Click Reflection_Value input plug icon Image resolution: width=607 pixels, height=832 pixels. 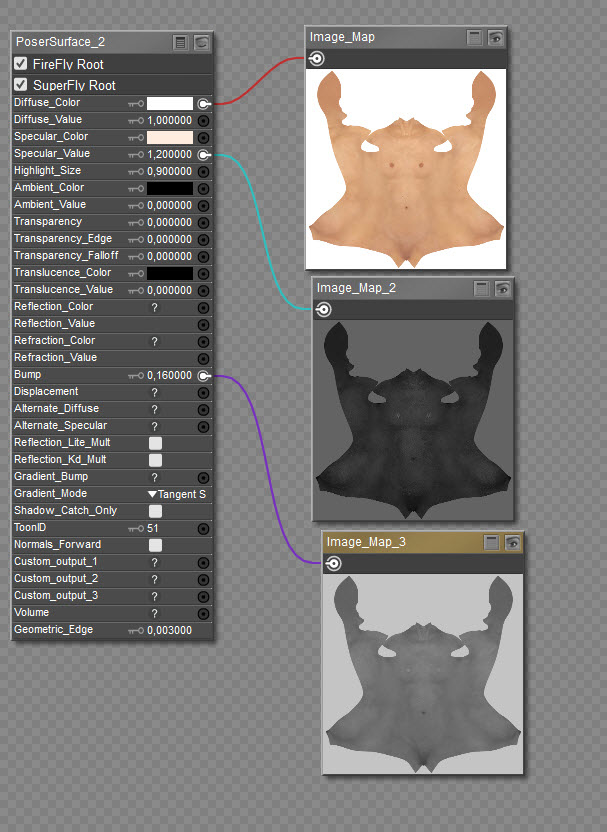[x=203, y=324]
